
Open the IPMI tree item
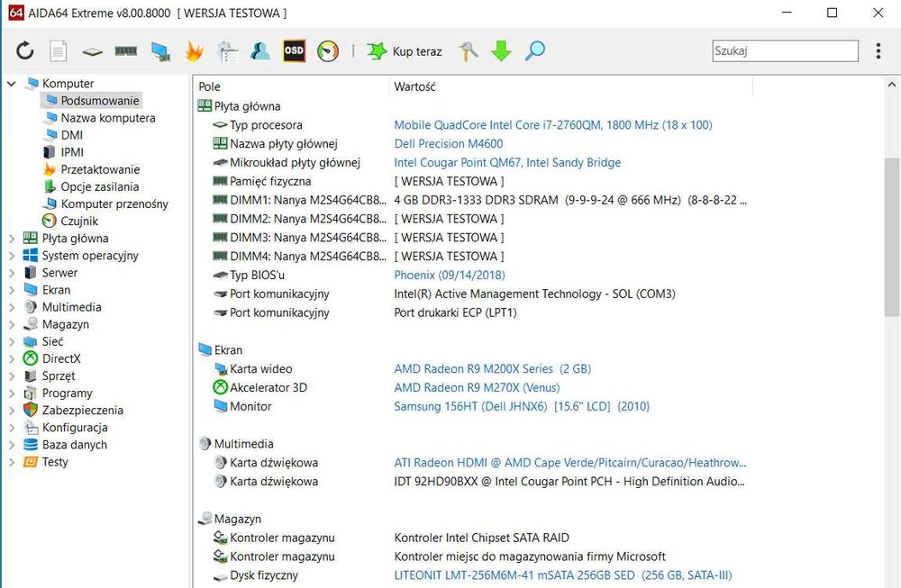point(72,152)
